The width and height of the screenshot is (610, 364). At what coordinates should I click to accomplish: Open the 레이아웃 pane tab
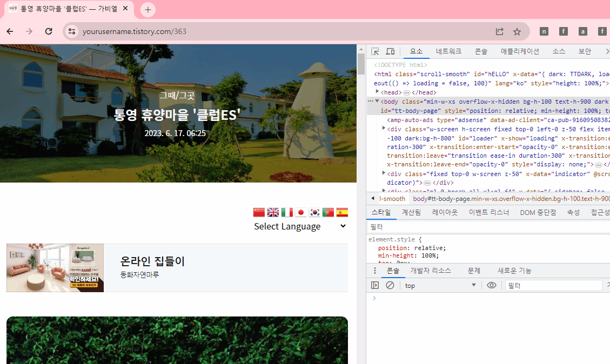click(x=445, y=212)
